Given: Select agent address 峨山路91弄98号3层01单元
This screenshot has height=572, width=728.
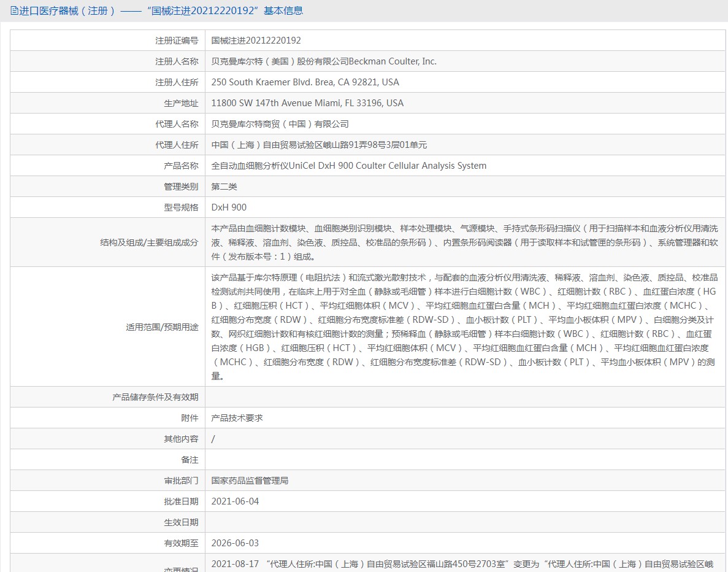Looking at the screenshot, I should coord(375,145).
